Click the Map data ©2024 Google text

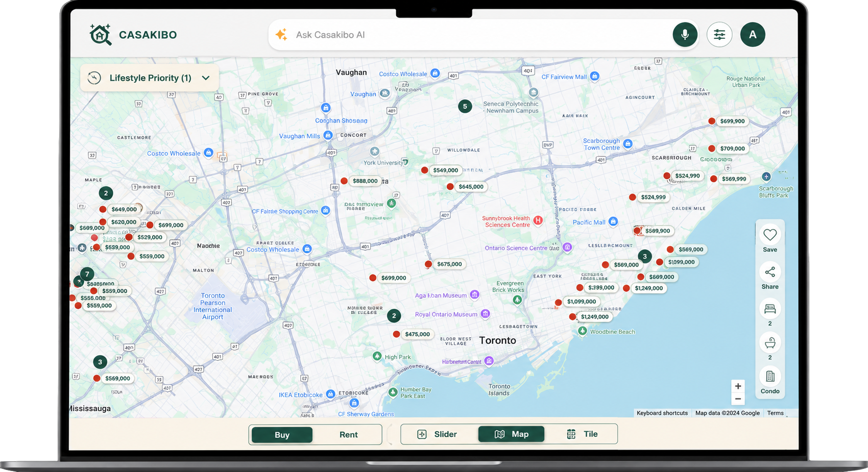[x=727, y=413]
